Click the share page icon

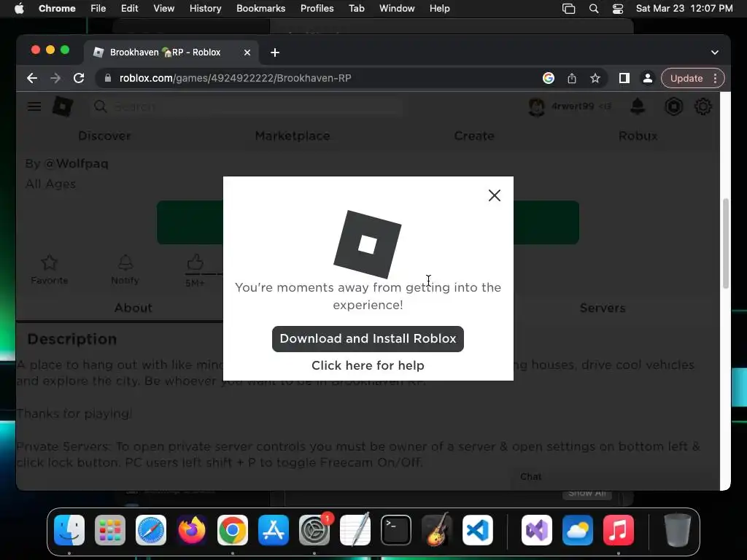click(572, 78)
